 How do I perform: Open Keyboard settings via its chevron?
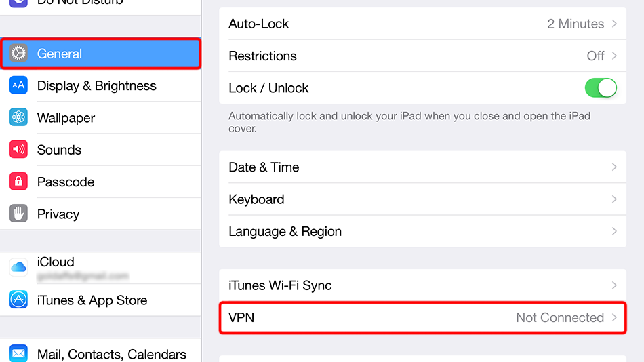pos(614,199)
